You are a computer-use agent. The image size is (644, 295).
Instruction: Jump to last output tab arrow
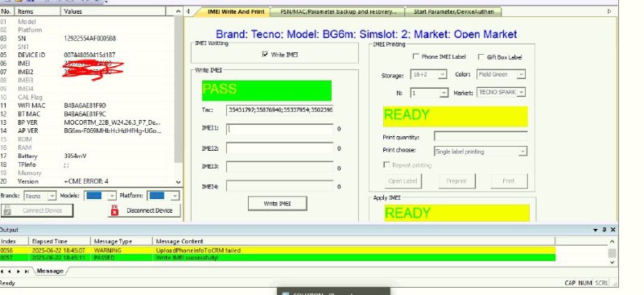tap(27, 272)
